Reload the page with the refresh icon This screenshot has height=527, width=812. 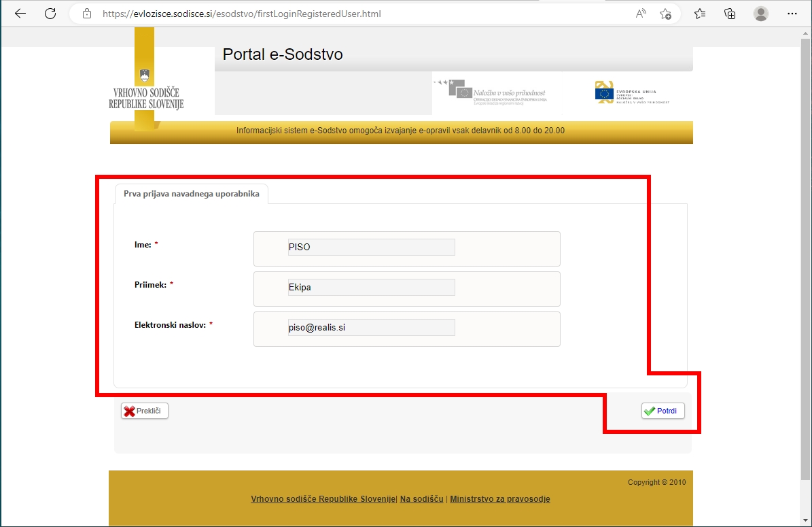click(x=50, y=14)
